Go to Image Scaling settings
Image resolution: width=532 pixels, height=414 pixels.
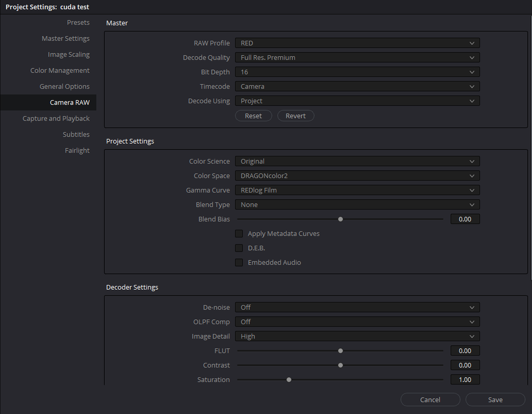[69, 54]
